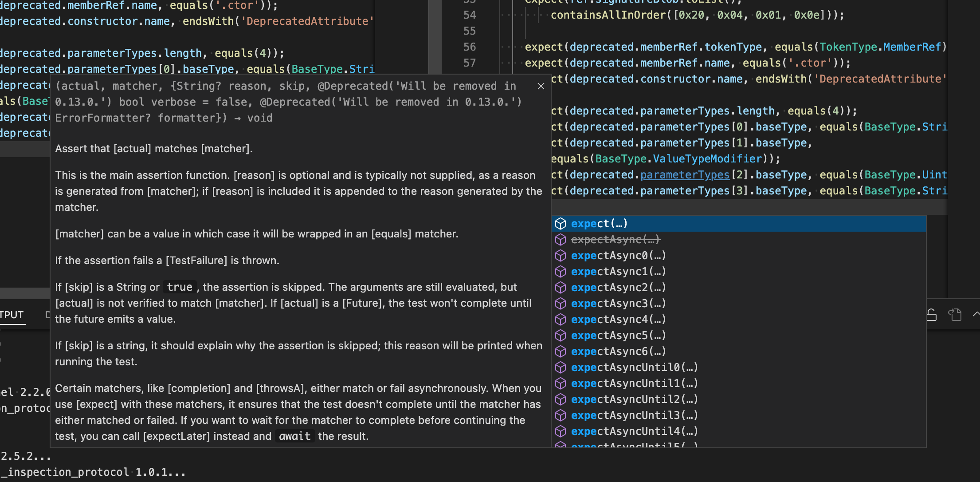Click line number 56 in the gutter
This screenshot has height=482, width=980.
[x=470, y=47]
